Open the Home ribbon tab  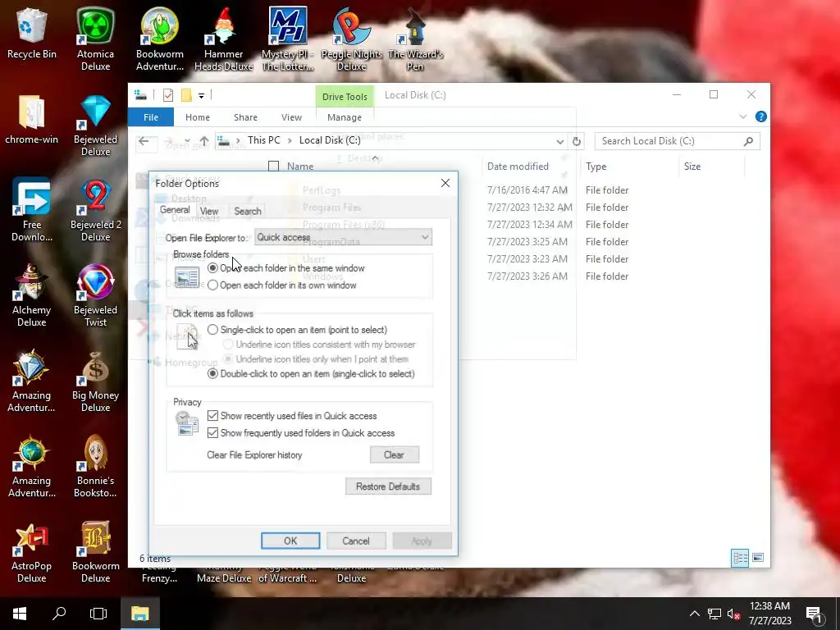(x=198, y=117)
